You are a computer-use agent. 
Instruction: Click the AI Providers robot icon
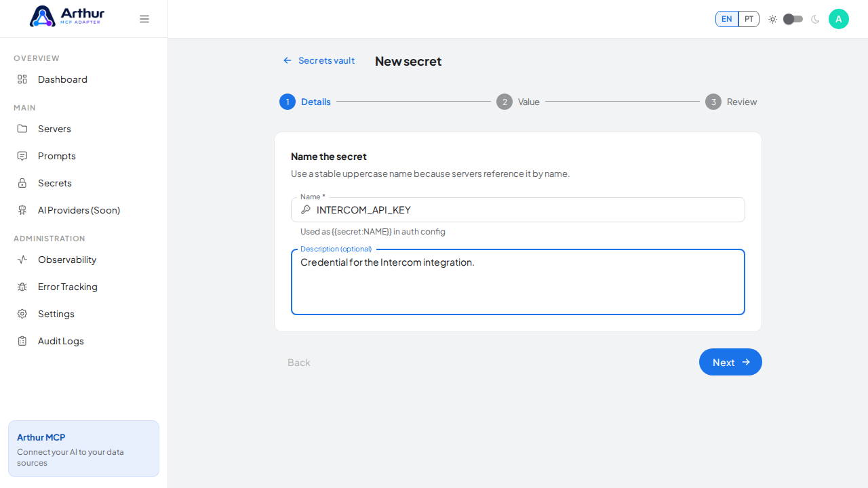pos(22,210)
